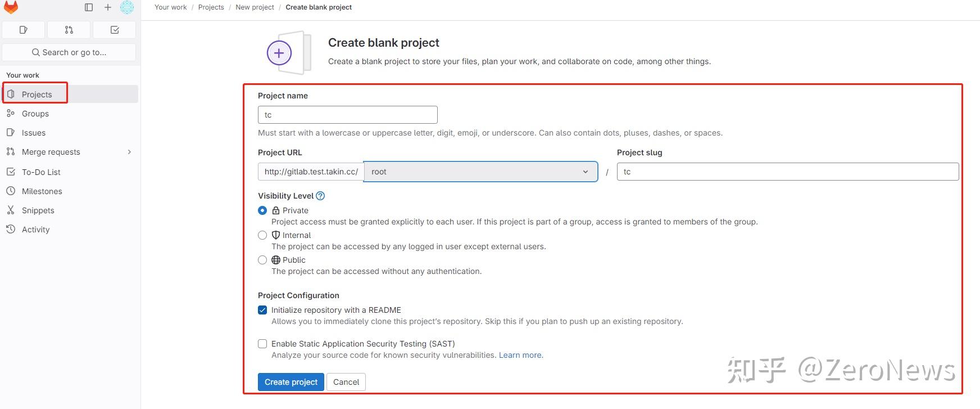Open assigned issues shortcut icon

(24, 30)
